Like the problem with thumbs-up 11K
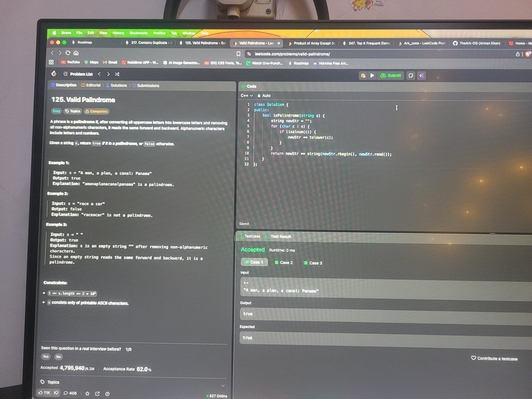 (x=44, y=393)
